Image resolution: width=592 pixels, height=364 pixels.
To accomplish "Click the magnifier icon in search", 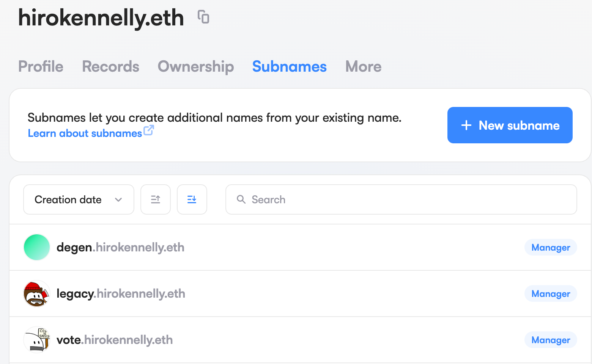I will (241, 199).
